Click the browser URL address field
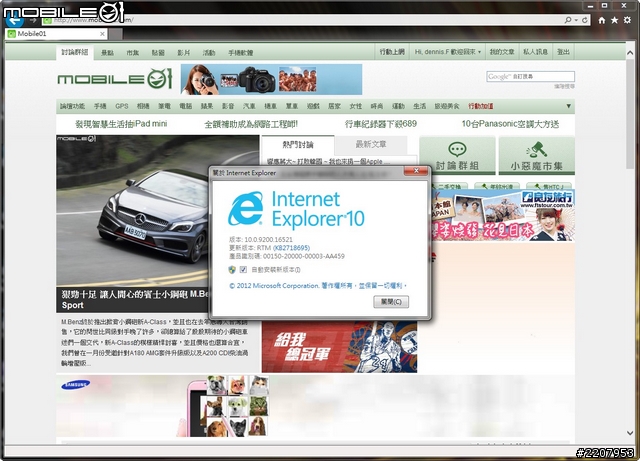The image size is (640, 461). tap(302, 20)
